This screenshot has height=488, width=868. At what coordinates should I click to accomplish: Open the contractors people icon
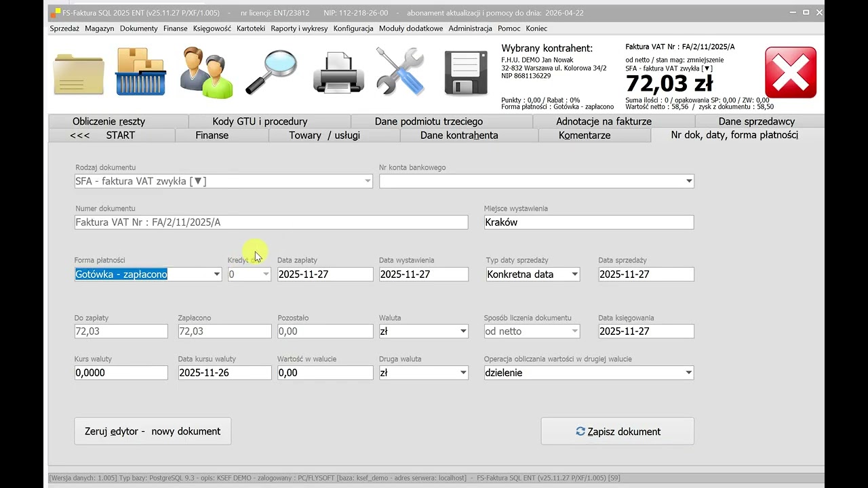click(x=206, y=73)
